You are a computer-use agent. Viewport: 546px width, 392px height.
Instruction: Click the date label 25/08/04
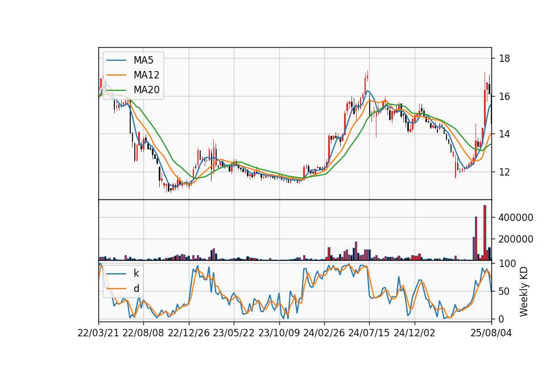491,333
